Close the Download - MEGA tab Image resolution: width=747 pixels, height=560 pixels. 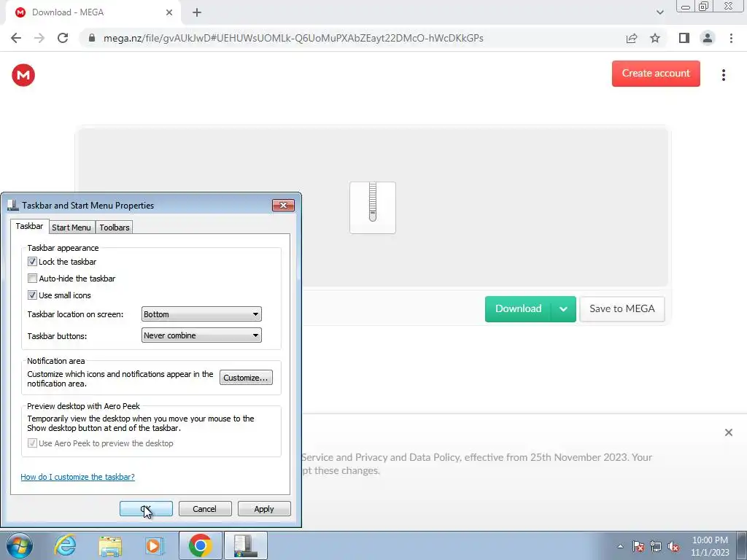tap(169, 12)
